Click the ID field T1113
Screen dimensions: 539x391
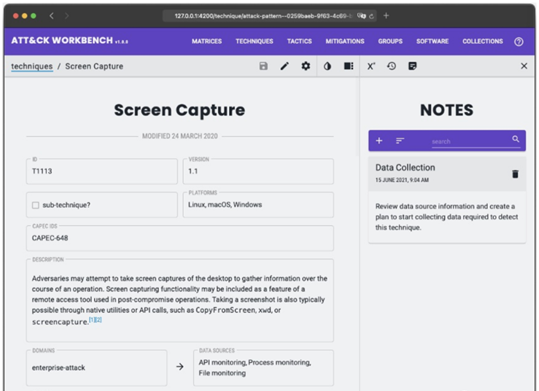102,171
